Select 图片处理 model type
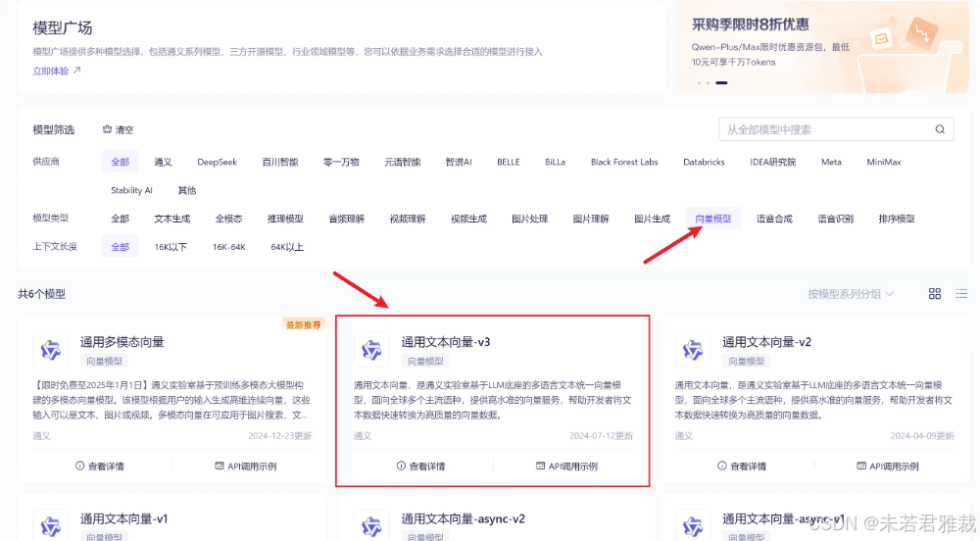 (529, 219)
